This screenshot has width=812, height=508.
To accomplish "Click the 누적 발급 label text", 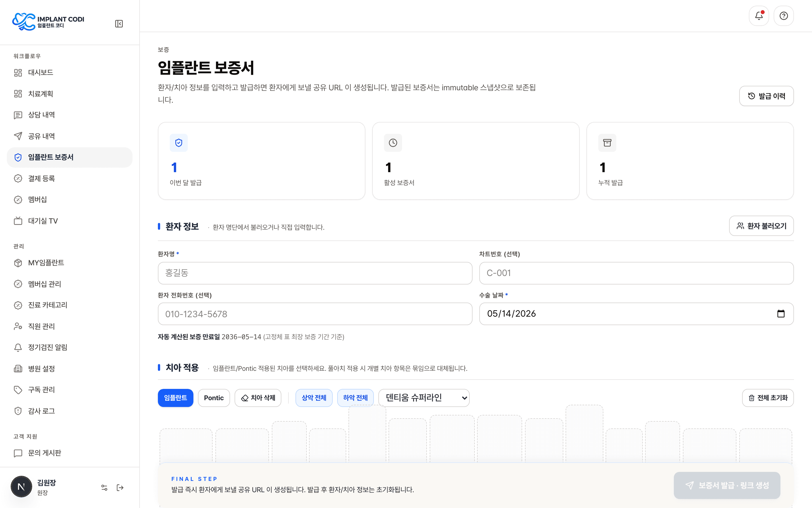I will pos(610,183).
